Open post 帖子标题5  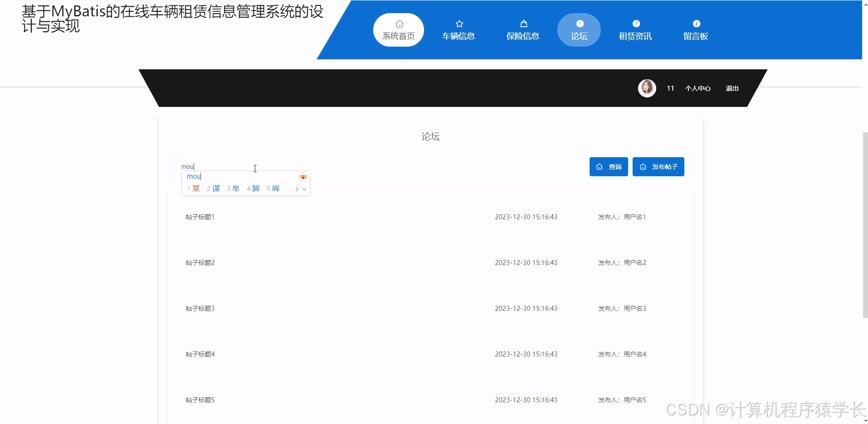click(x=200, y=400)
